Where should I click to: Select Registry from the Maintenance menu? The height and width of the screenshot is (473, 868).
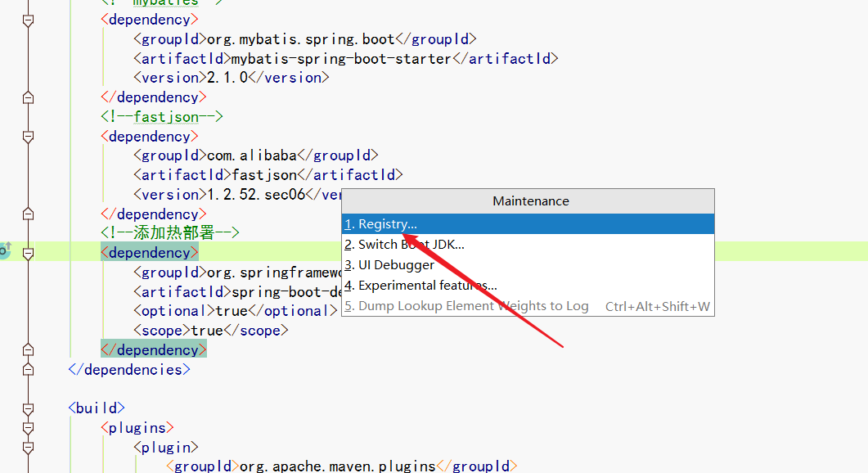[385, 223]
